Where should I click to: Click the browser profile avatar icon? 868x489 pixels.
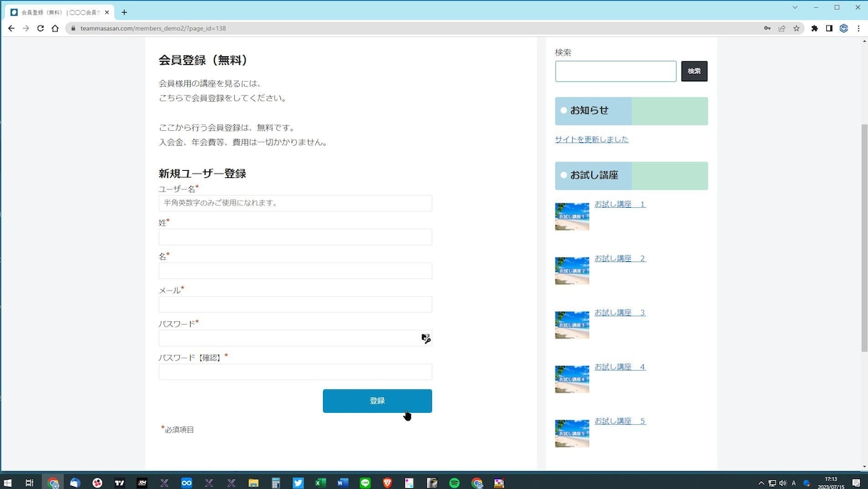pyautogui.click(x=844, y=28)
